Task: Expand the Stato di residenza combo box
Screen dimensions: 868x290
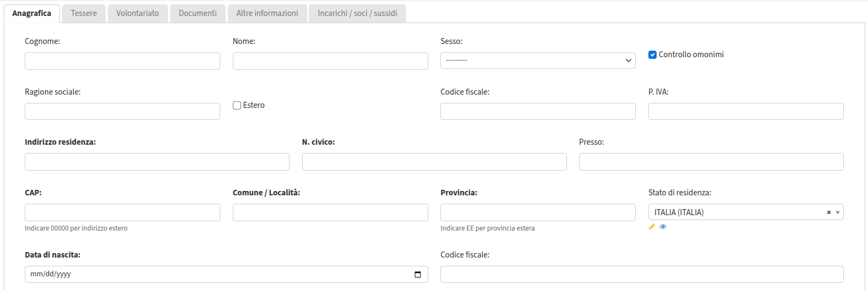Action: coord(838,212)
